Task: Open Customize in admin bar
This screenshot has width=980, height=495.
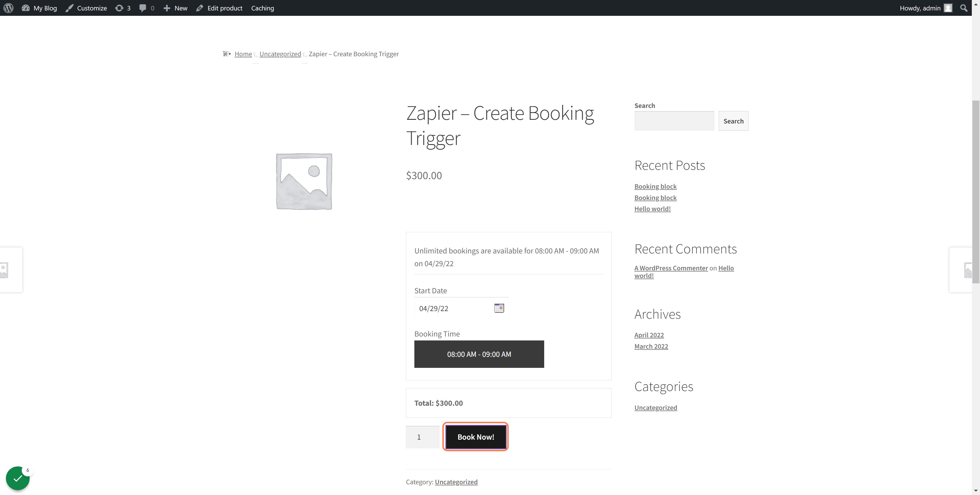Action: pos(86,8)
